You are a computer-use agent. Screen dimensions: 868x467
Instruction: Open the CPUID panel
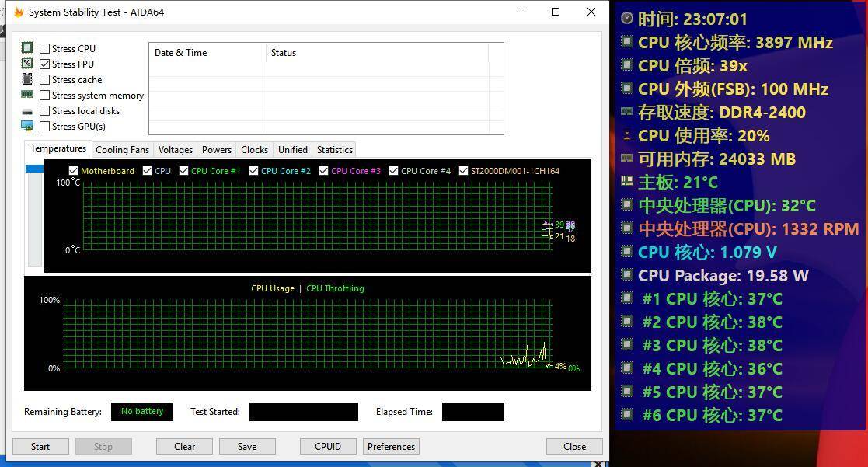[328, 447]
